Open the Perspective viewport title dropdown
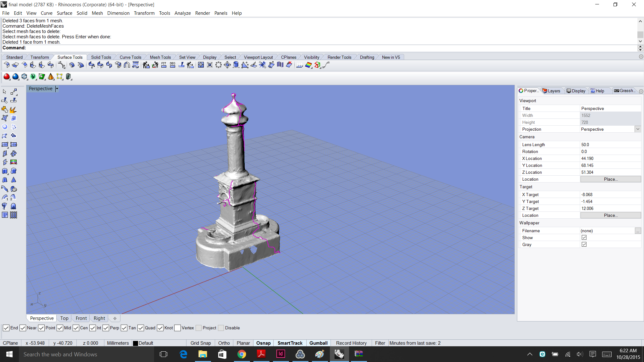644x362 pixels. [x=57, y=89]
